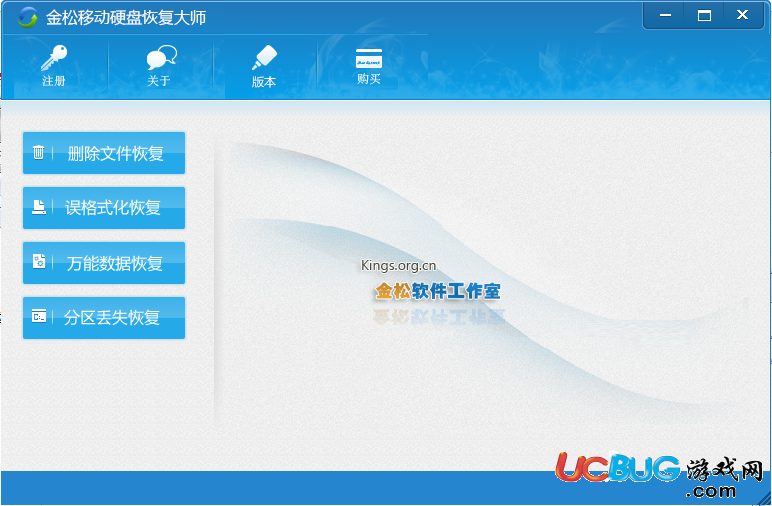This screenshot has width=772, height=506.
Task: Click the 金松软件工作室 studio logo text
Action: pyautogui.click(x=438, y=291)
